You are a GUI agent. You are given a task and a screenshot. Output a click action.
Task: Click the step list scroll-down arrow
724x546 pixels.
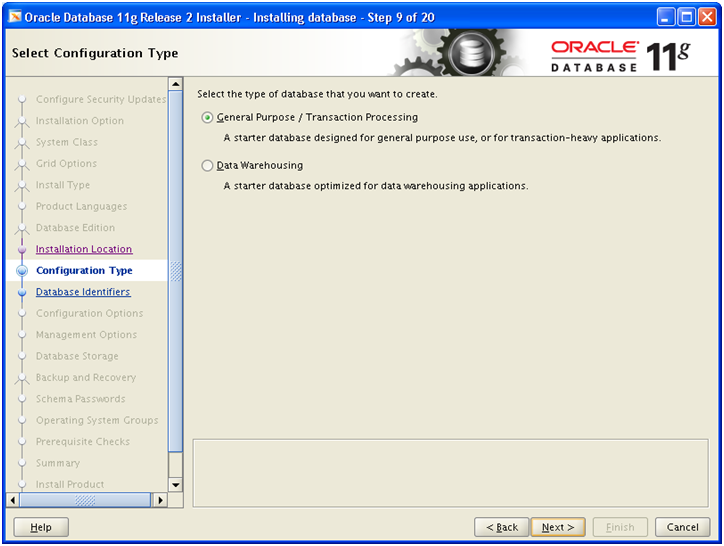point(175,485)
